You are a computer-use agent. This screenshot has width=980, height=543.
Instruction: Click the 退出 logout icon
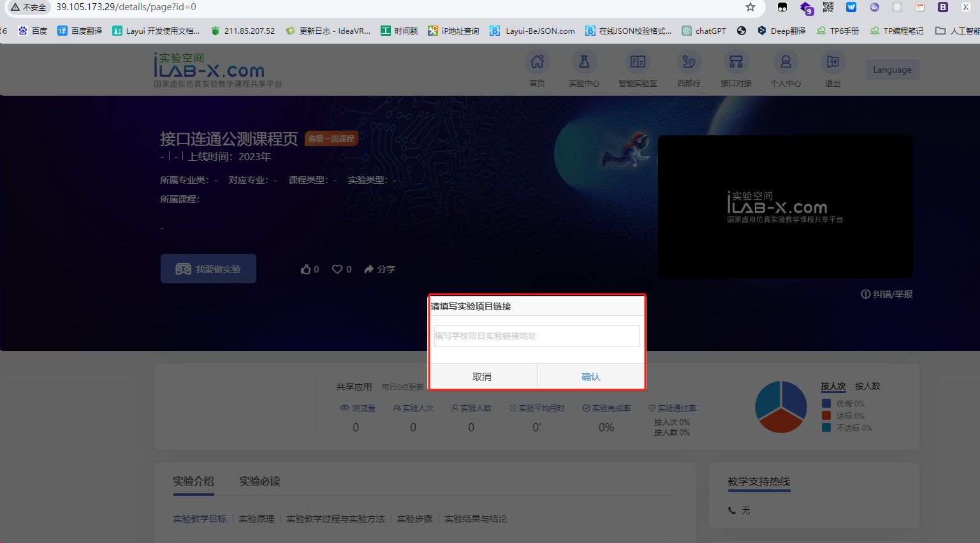coord(833,62)
